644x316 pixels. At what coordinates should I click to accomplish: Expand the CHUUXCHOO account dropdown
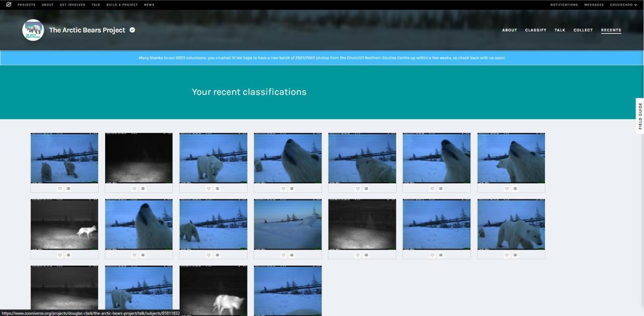tap(623, 5)
